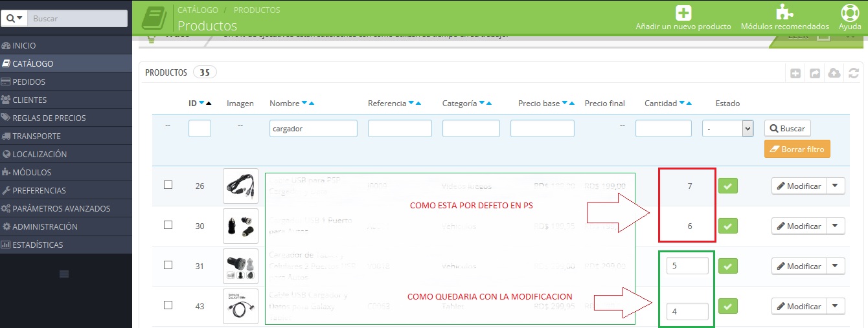Open REGLAS DE PRECIOS menu item

tap(66, 118)
